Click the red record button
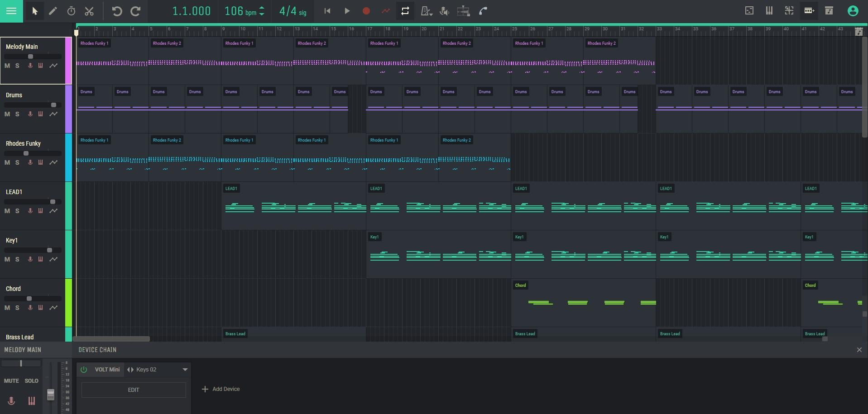This screenshot has width=868, height=414. pyautogui.click(x=366, y=11)
